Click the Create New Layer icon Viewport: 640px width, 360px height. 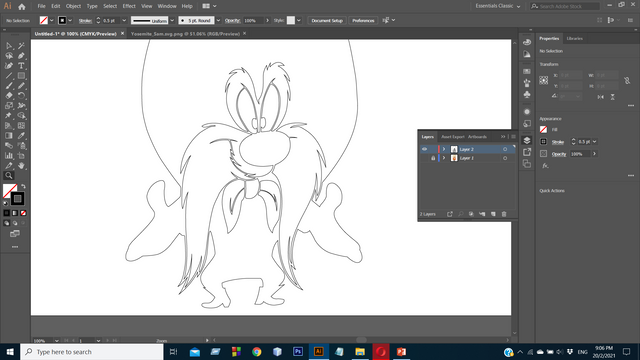coord(493,214)
